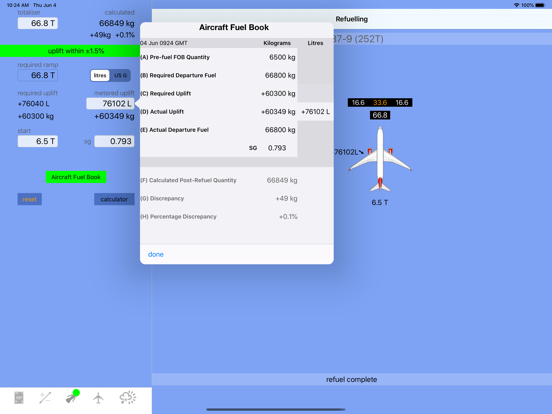Tap the '+60300 kg' required uplift value in left panel

[x=36, y=116]
